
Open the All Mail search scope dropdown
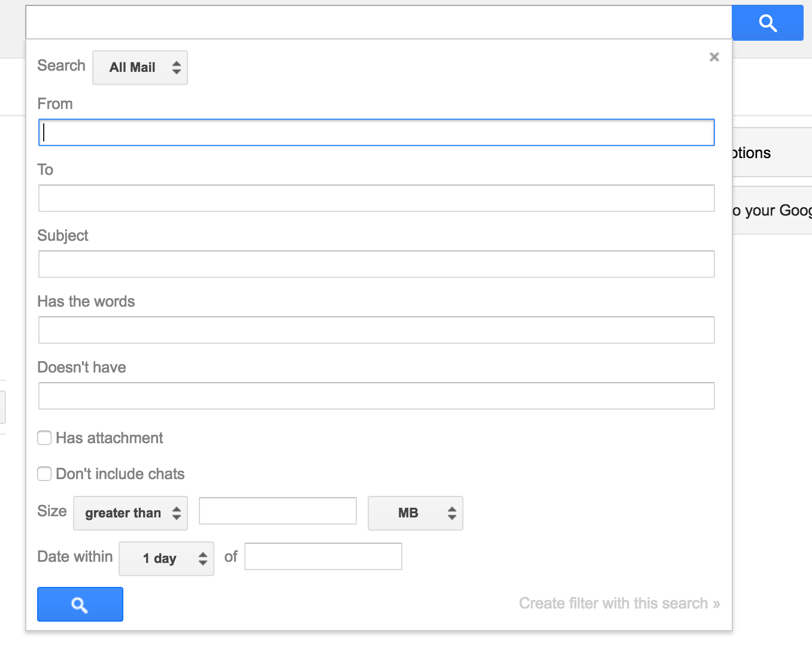pos(140,68)
